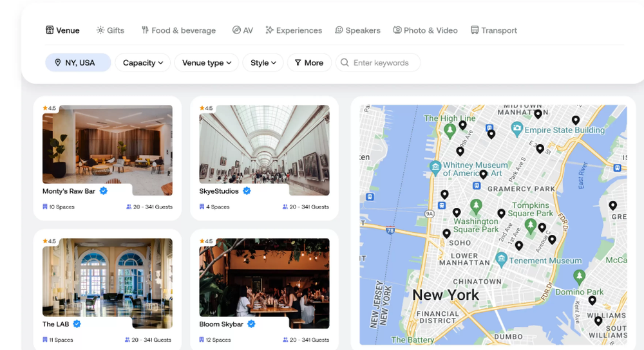
Task: Focus the Enter keywords search field
Action: 378,63
